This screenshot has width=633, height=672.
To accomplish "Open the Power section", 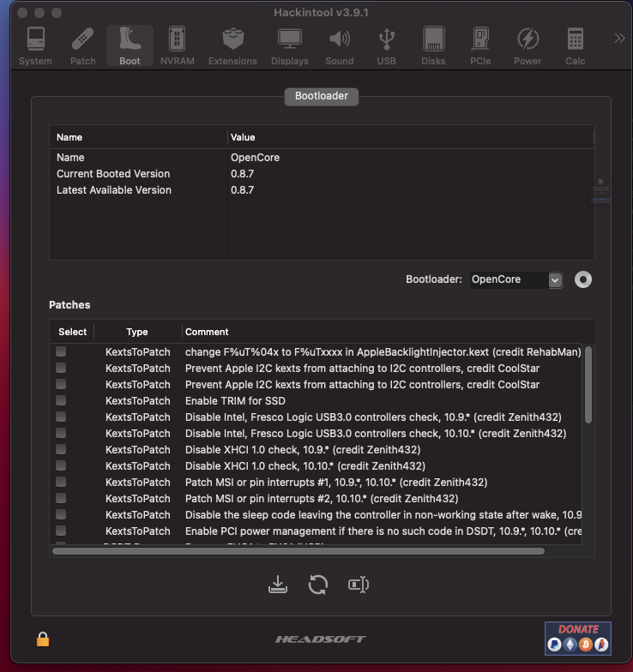I will (x=527, y=45).
